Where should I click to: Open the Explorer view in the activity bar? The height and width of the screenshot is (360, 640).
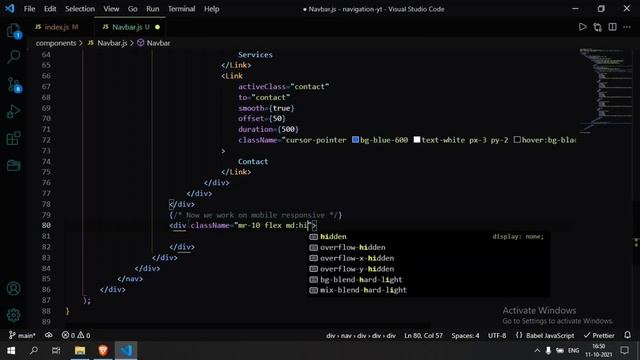(13, 31)
